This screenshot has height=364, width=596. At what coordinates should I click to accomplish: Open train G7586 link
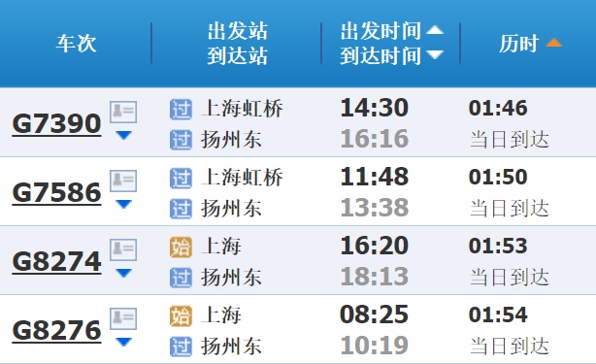[56, 193]
